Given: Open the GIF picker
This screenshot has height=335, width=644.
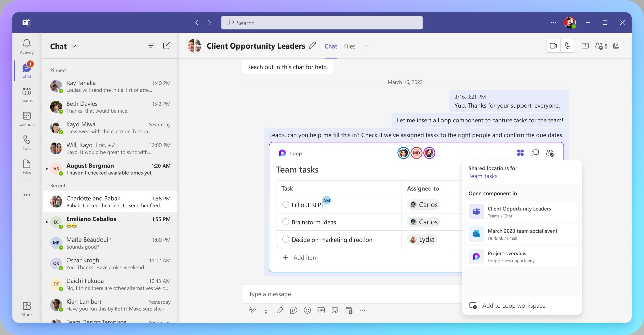Looking at the screenshot, I should [321, 310].
